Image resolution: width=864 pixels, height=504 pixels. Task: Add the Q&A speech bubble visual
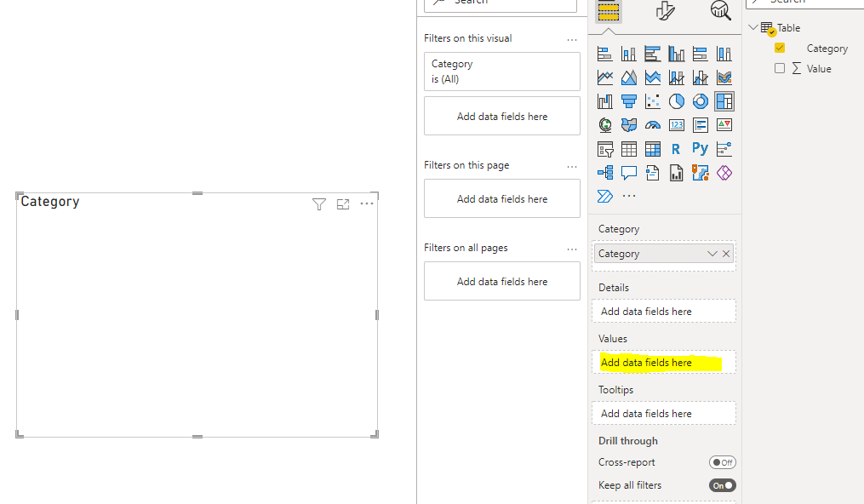click(x=629, y=173)
